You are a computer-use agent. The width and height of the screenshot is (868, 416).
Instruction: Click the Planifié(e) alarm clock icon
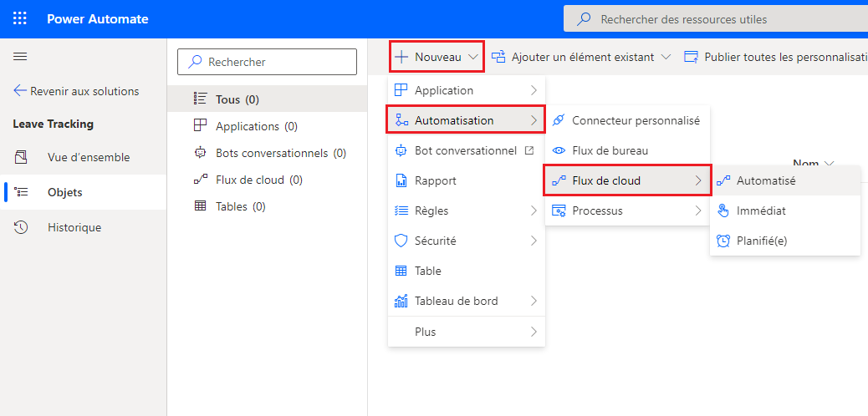(723, 241)
